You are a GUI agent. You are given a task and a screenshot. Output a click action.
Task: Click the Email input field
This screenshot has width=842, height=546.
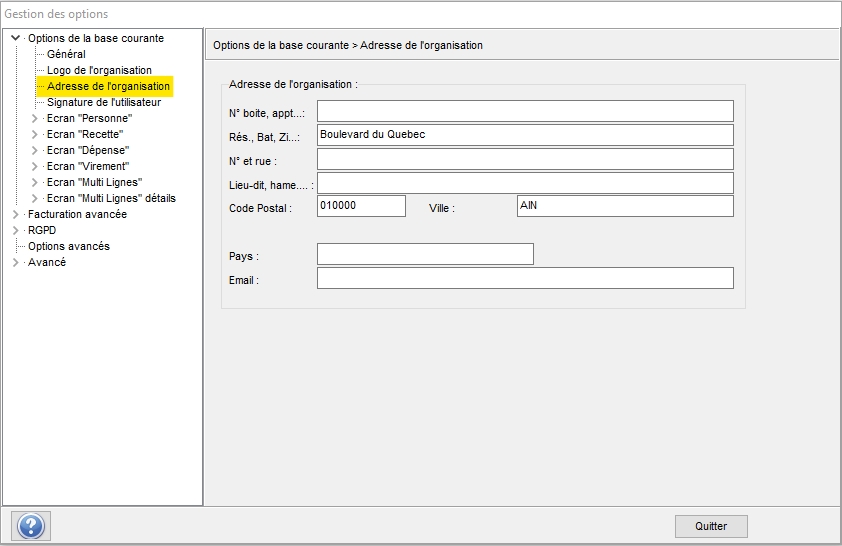click(525, 278)
